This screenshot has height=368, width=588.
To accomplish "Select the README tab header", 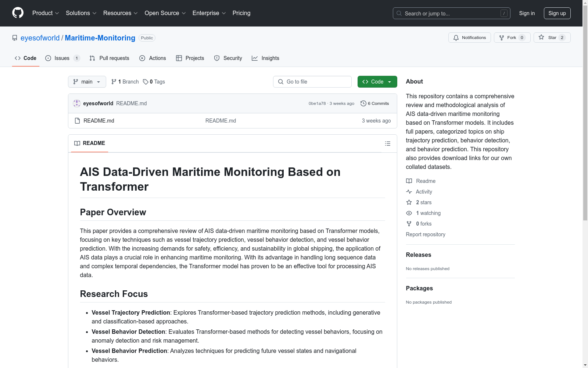I will (x=90, y=143).
